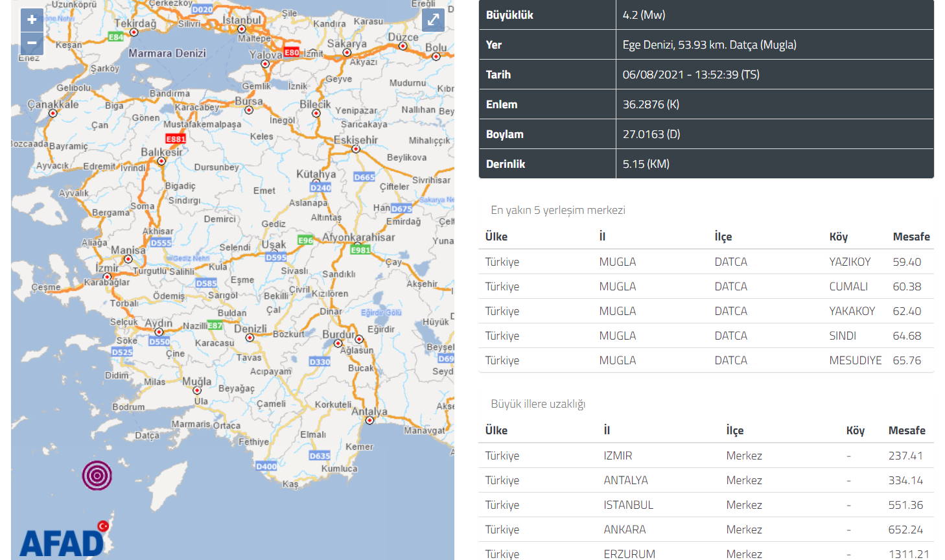Click the red E881 road shield

click(176, 139)
